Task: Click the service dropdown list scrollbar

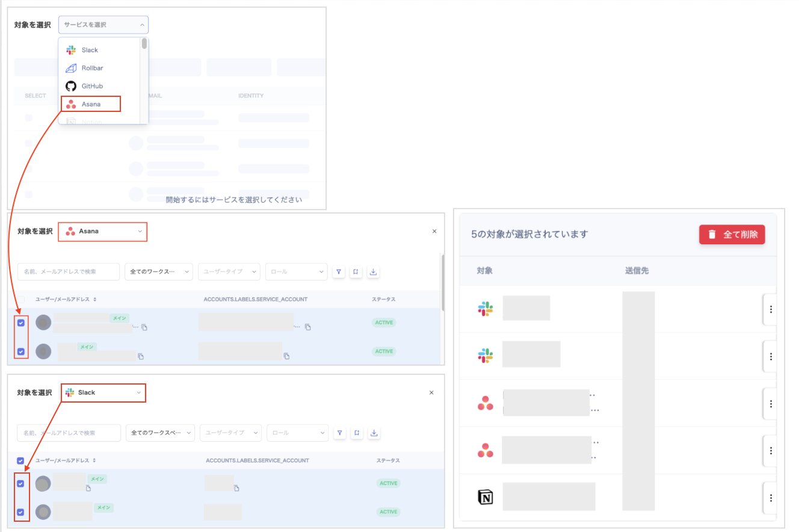Action: 144,43
